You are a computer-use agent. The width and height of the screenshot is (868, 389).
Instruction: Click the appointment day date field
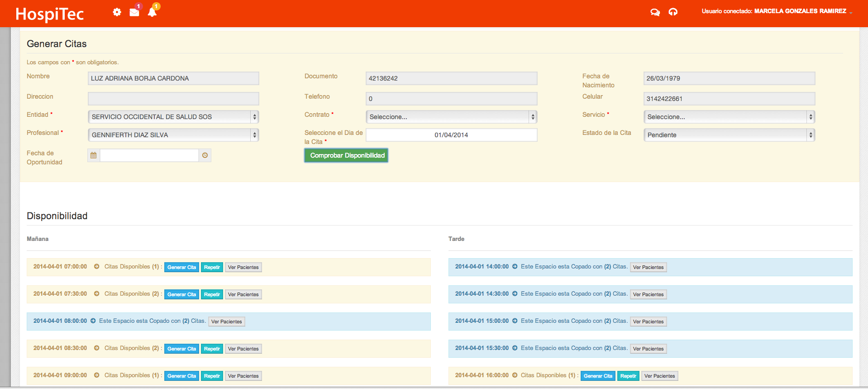click(x=451, y=135)
